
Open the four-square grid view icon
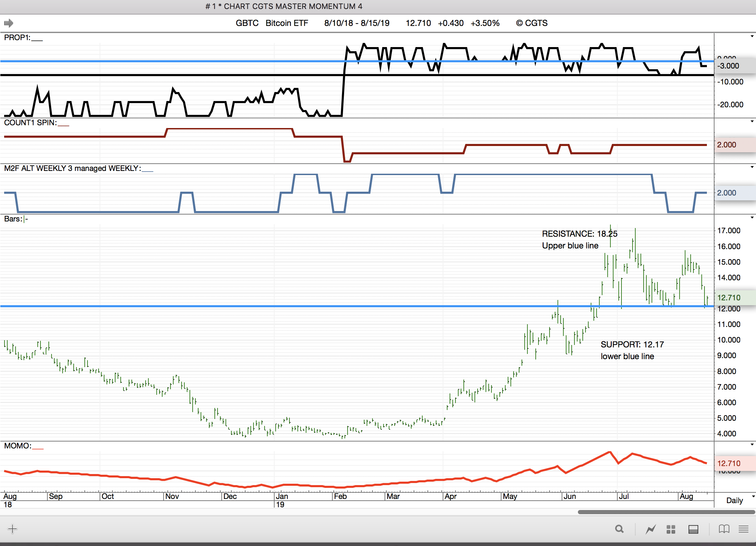[x=671, y=529]
